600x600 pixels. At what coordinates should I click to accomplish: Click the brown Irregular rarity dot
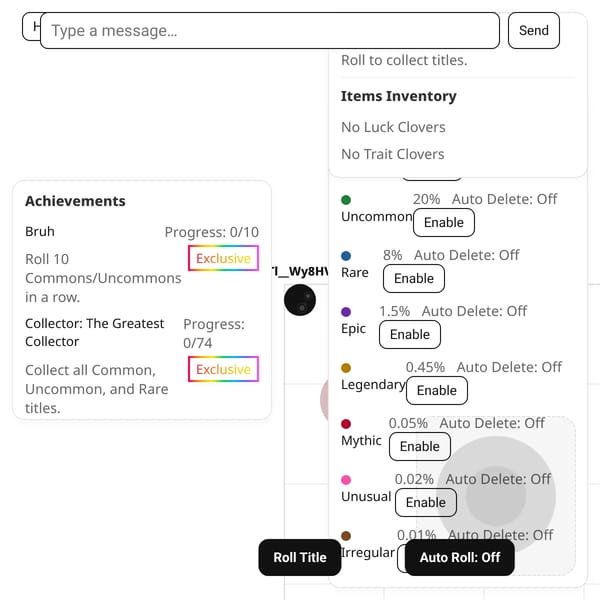tap(346, 536)
